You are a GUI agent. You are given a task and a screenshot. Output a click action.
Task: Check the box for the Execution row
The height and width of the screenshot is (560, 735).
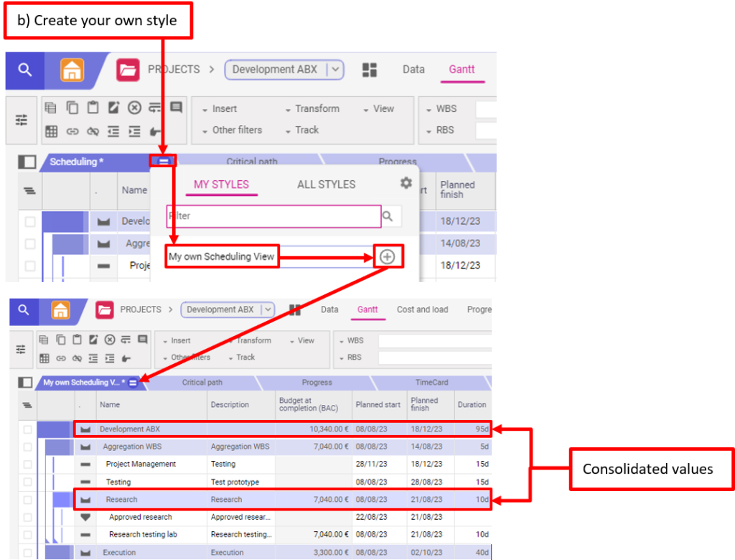[x=28, y=553]
